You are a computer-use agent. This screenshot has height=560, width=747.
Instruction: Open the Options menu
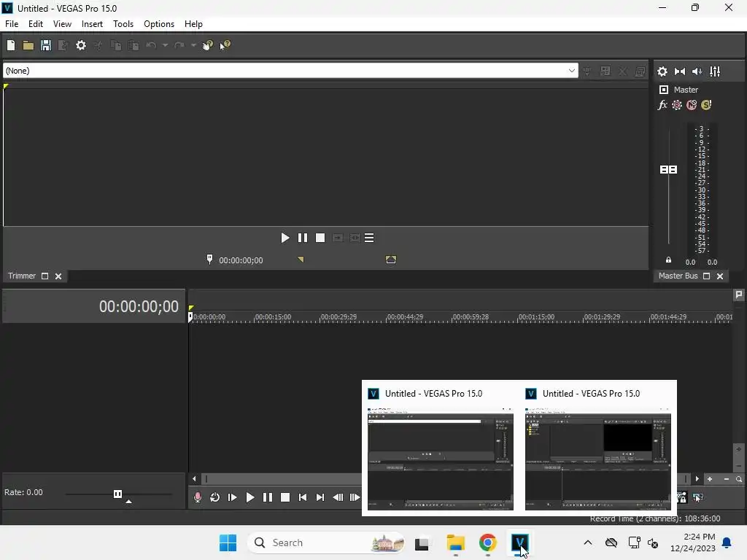click(x=159, y=24)
